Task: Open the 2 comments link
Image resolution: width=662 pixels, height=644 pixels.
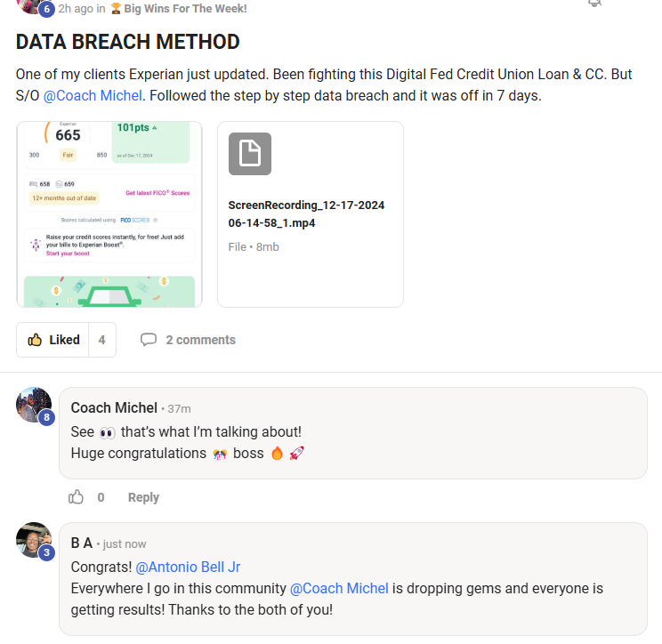Action: (x=200, y=340)
